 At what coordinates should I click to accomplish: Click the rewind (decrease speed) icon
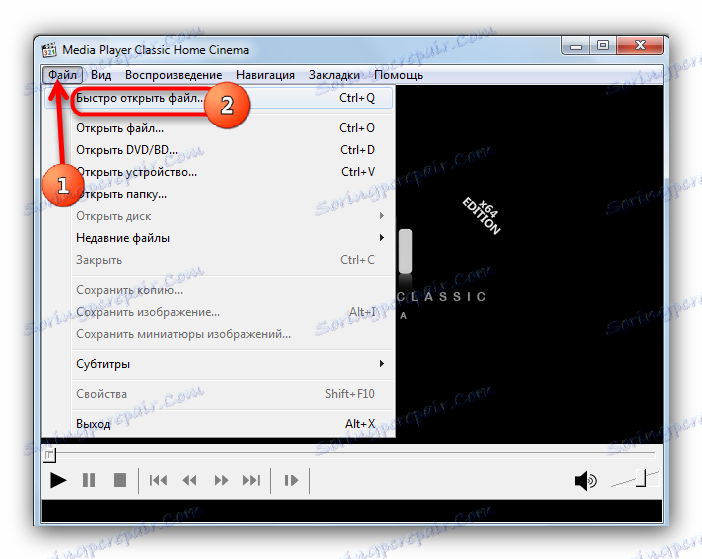[x=190, y=481]
